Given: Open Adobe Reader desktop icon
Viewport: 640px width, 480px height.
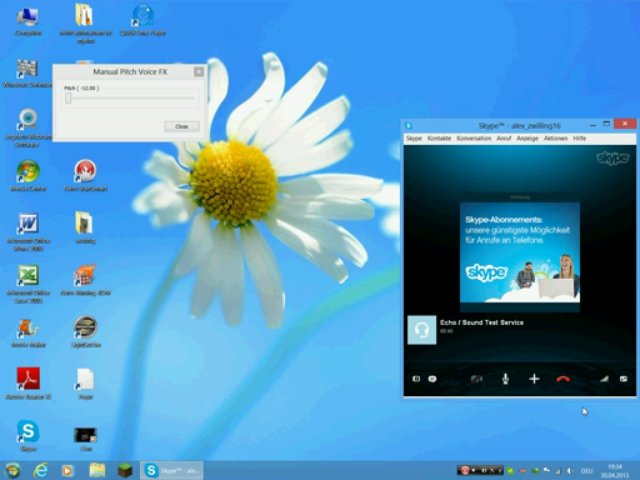Looking at the screenshot, I should tap(28, 379).
